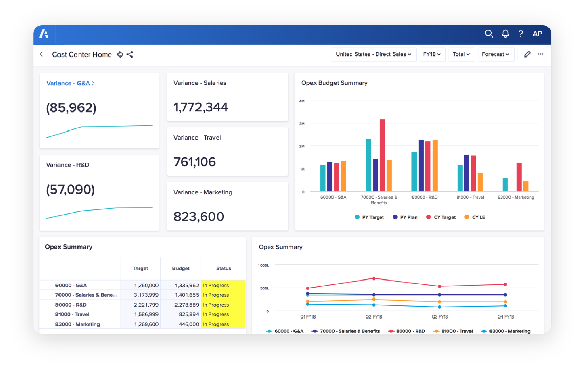Screen dimensions: 588x374
Task: Select the Total dropdown
Action: click(x=461, y=54)
